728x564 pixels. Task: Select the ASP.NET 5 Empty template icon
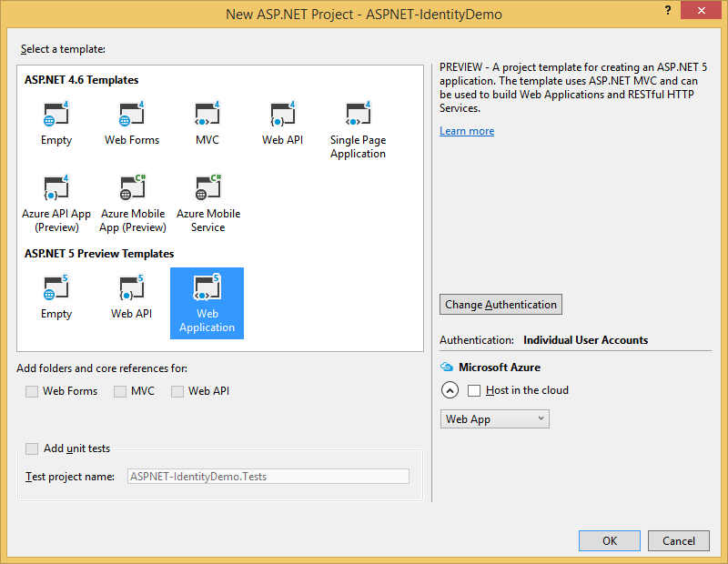[56, 287]
